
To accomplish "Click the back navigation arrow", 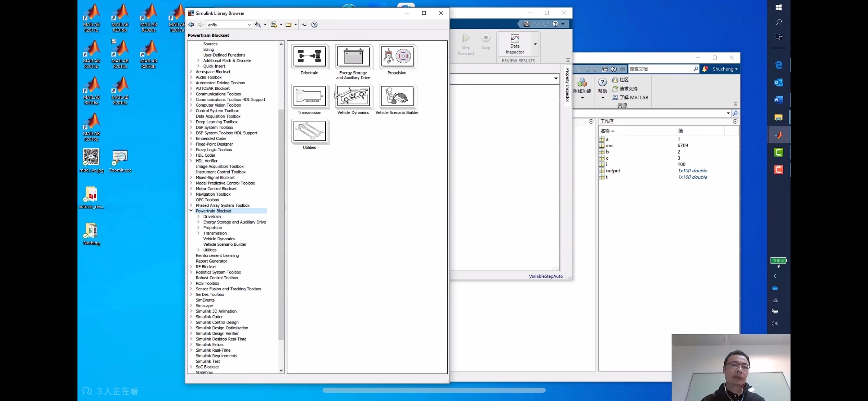I will click(191, 25).
